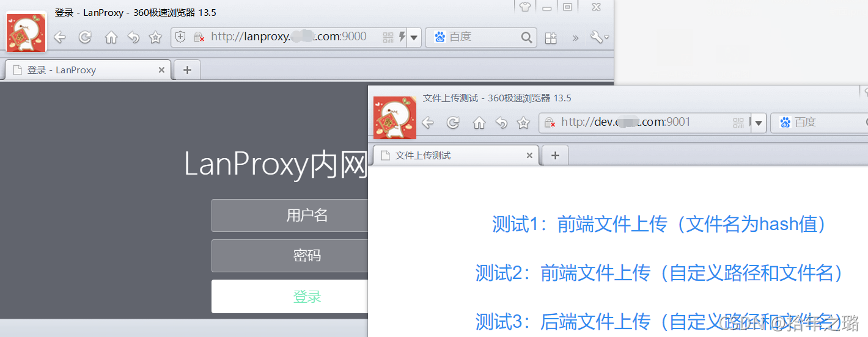This screenshot has height=337, width=868.
Task: Click the 登录 login button
Action: (x=290, y=297)
